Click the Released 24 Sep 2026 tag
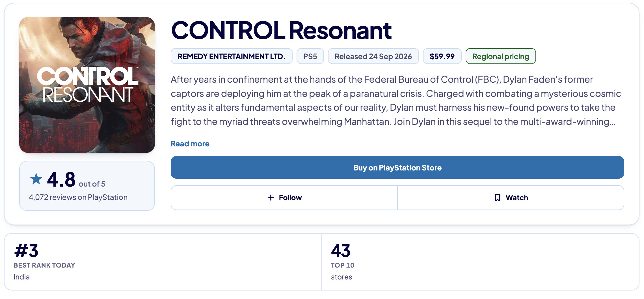 (x=373, y=56)
